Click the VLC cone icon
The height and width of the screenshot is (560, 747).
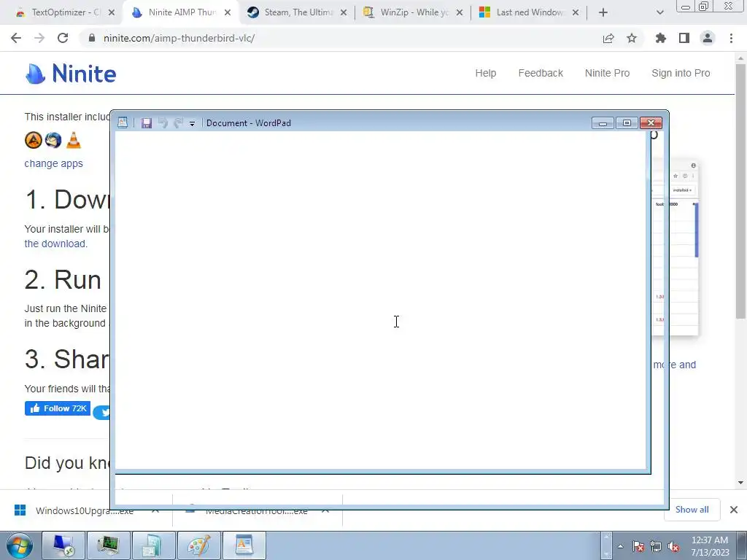click(x=74, y=140)
